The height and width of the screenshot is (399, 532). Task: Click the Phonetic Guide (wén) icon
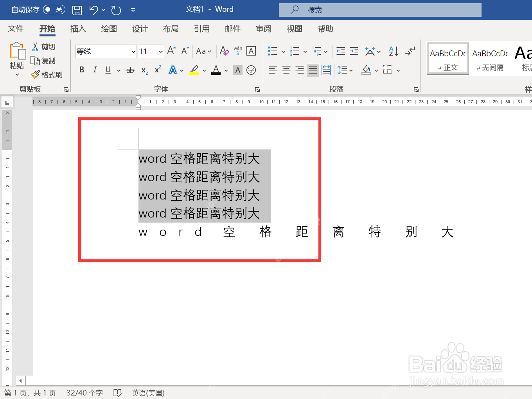click(238, 51)
